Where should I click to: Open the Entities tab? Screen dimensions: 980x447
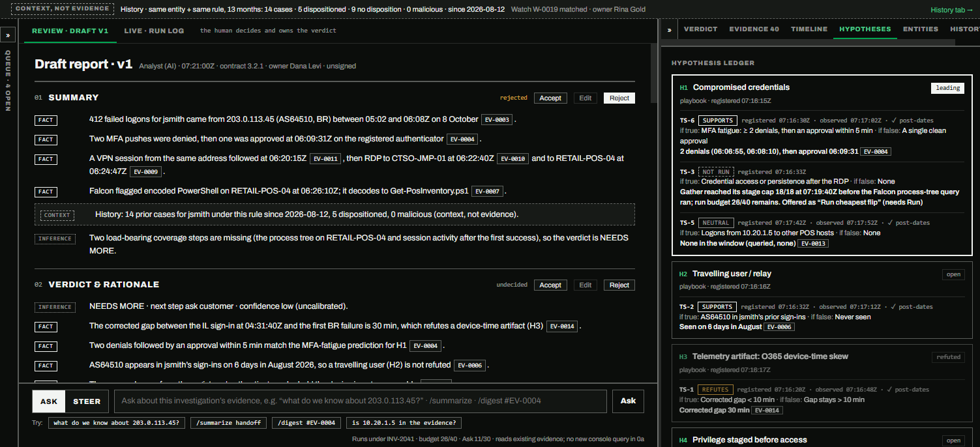920,29
